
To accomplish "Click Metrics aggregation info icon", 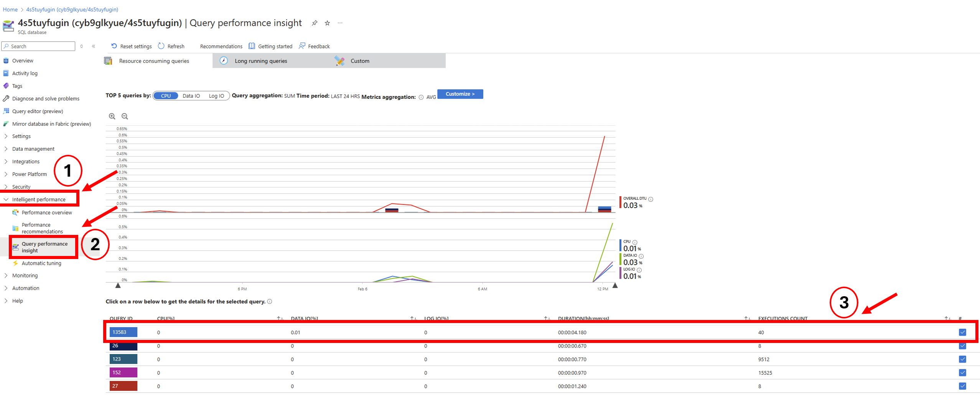I will (x=421, y=97).
